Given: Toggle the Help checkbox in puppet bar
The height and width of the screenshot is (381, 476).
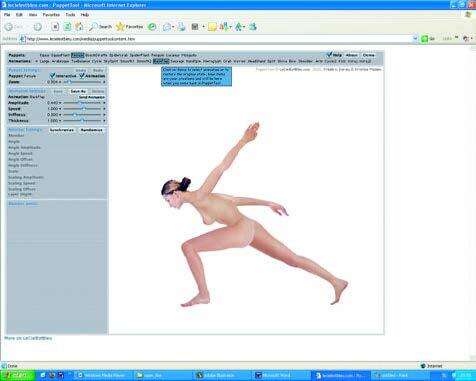Looking at the screenshot, I should 330,55.
